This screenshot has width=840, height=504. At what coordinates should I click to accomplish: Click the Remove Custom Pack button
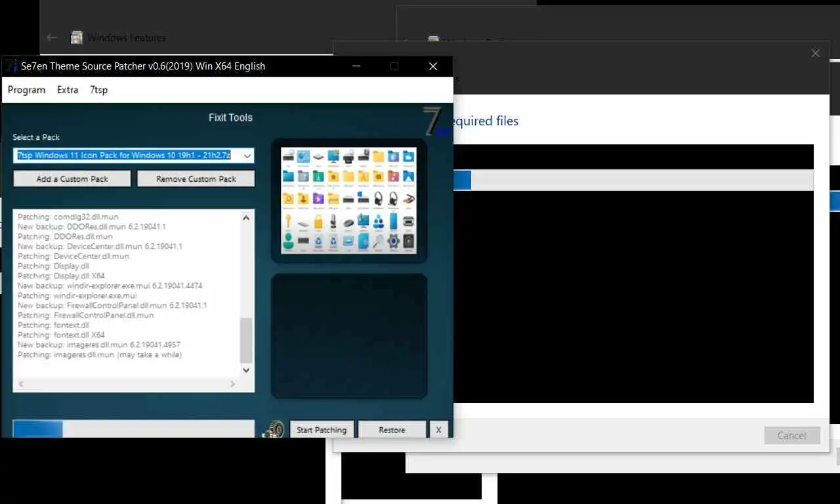pos(196,178)
